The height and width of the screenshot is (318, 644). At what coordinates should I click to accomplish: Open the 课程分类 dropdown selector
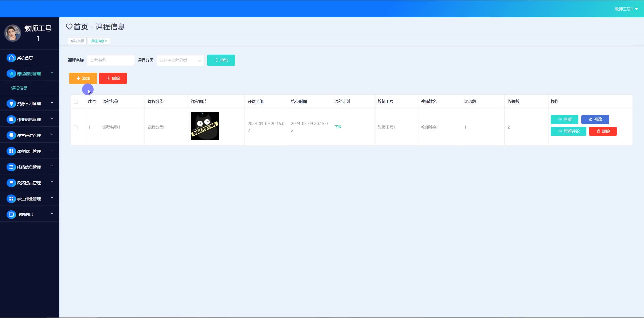180,60
